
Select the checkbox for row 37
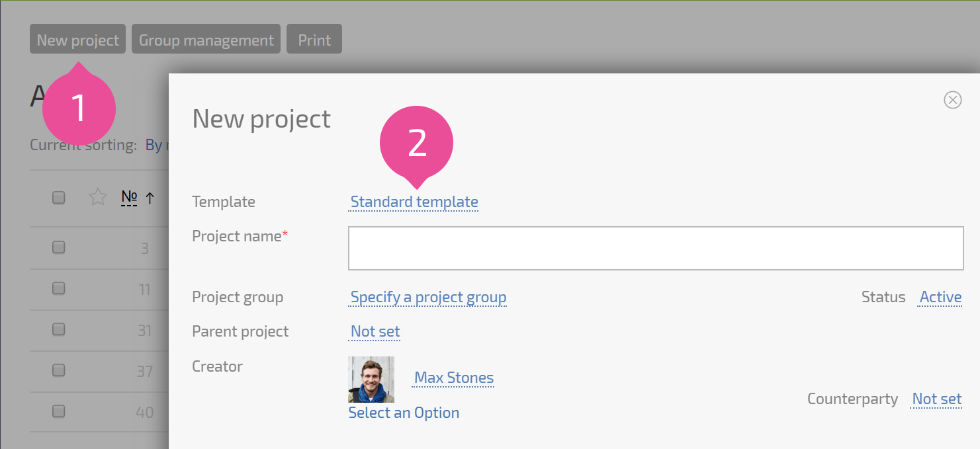[x=58, y=370]
